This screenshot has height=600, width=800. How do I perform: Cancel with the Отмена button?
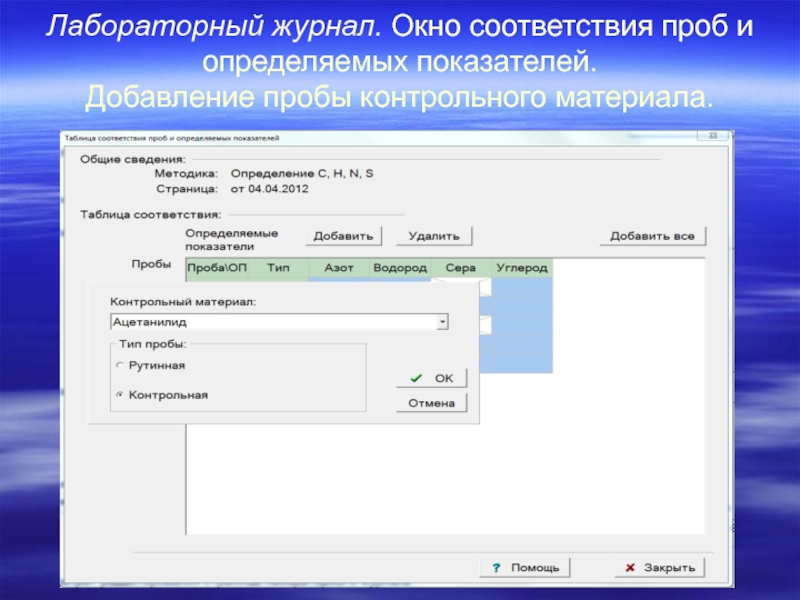tap(432, 403)
